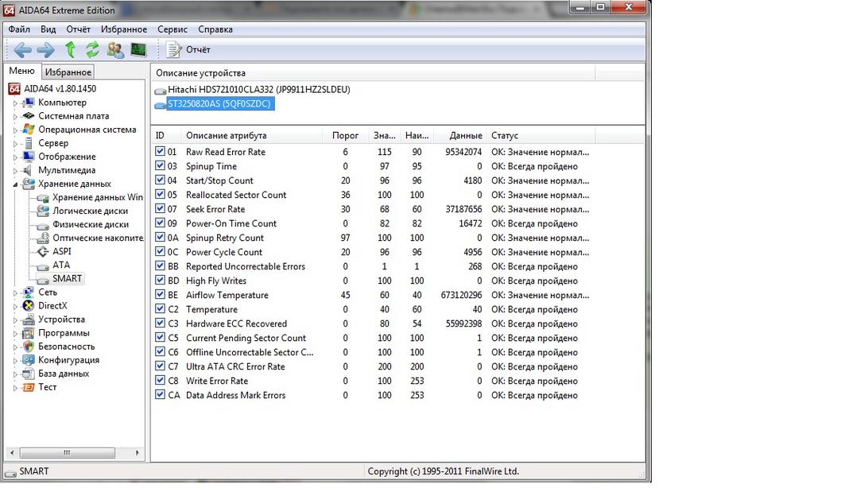Open the Справка menu
868x488 pixels.
pos(215,29)
